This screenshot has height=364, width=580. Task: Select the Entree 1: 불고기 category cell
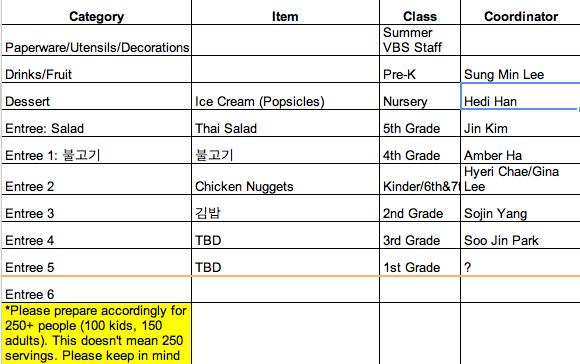coord(97,150)
